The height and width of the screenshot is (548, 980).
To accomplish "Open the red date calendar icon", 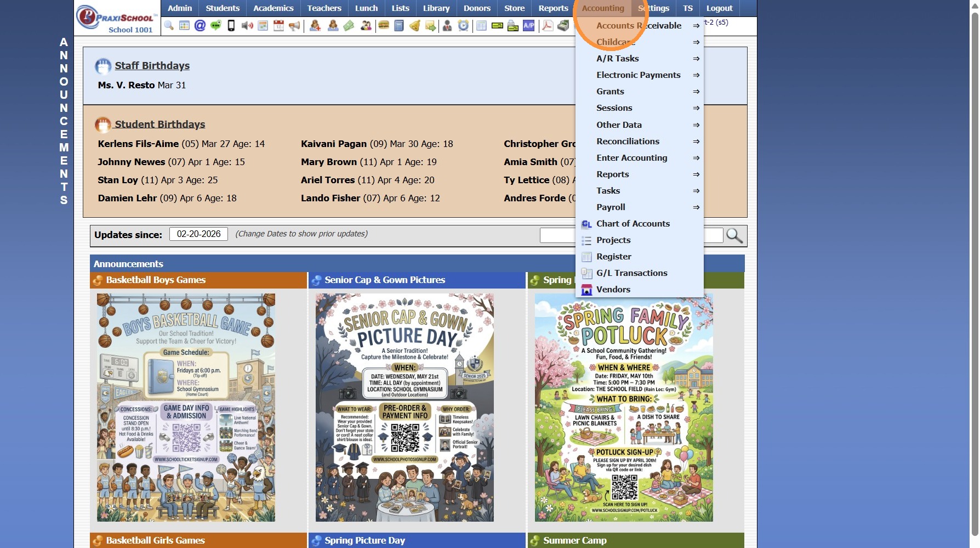I will coord(278,26).
